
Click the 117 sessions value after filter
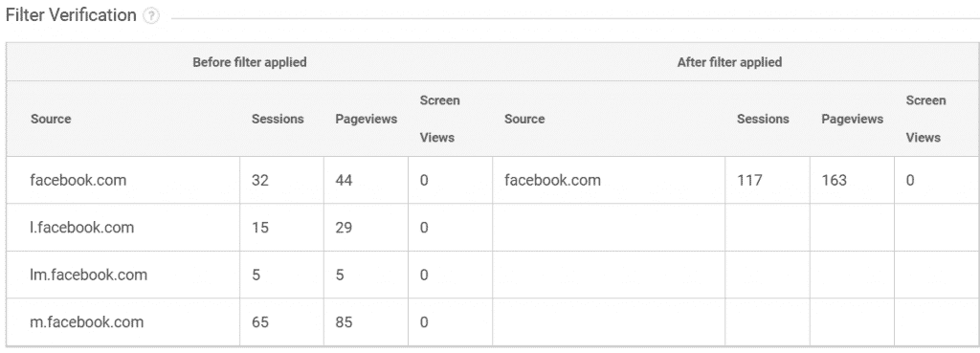(749, 180)
